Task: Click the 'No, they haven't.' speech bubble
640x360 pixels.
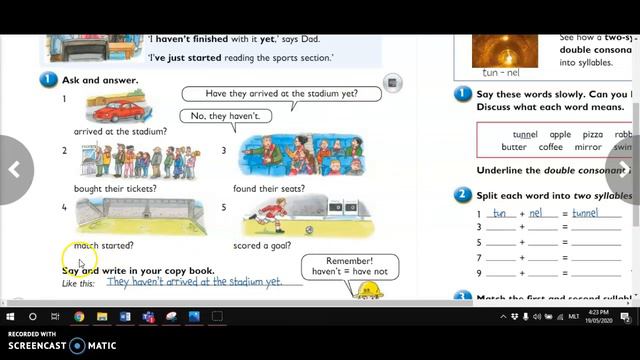Action: tap(225, 116)
